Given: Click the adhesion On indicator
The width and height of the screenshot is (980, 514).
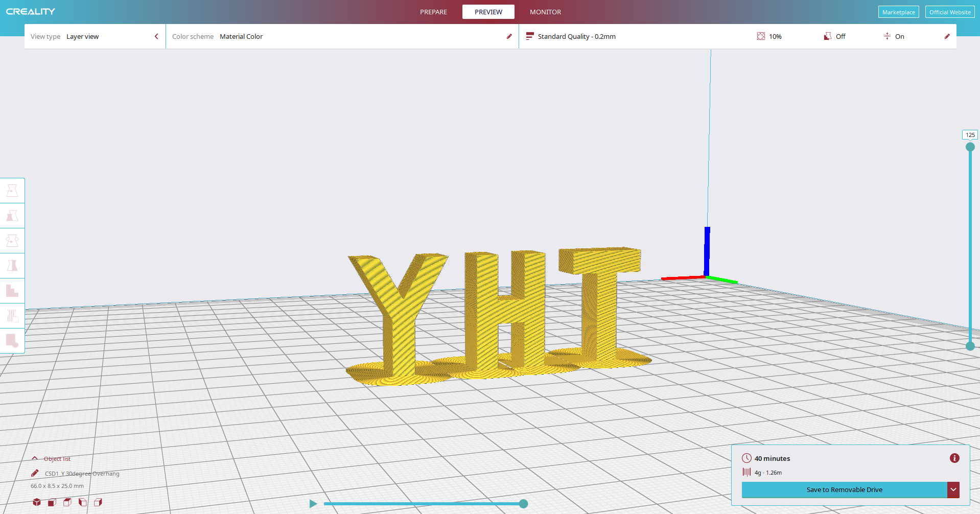Looking at the screenshot, I should (x=894, y=36).
